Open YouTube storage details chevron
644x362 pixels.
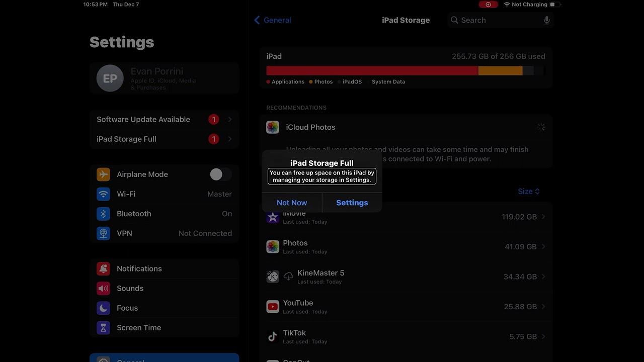pyautogui.click(x=543, y=307)
